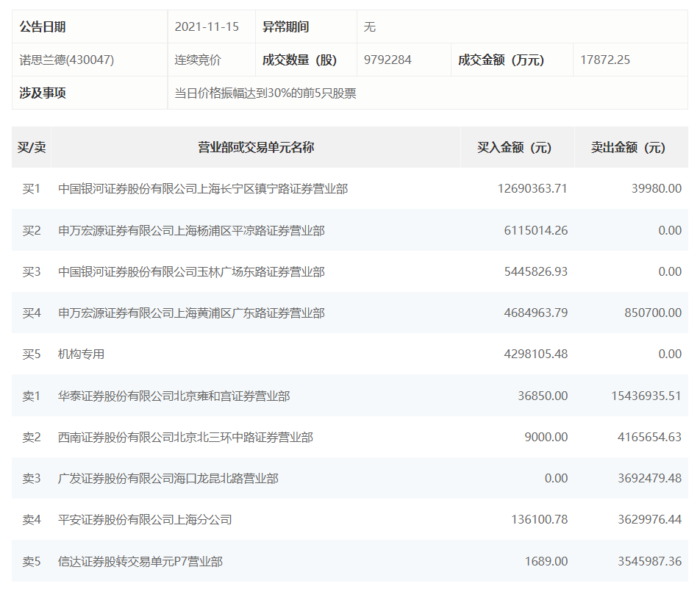This screenshot has width=700, height=592.
Task: Click the 成交数量（股）header
Action: coord(297,60)
